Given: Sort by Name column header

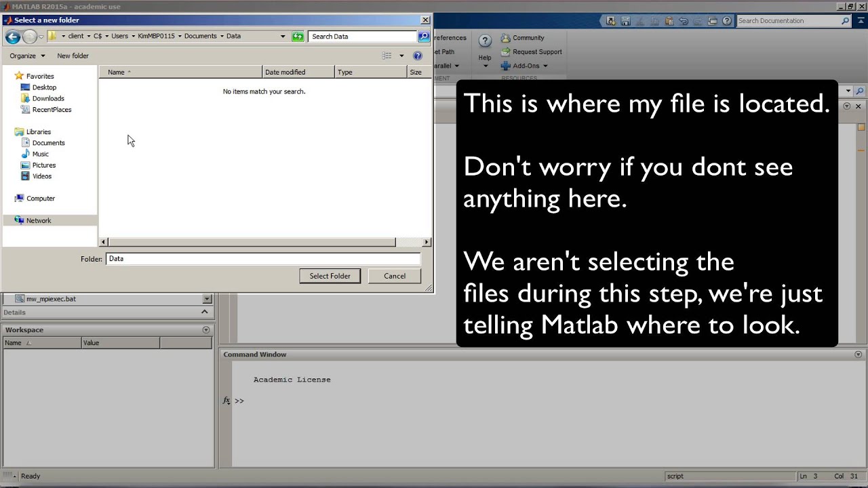Looking at the screenshot, I should (x=181, y=72).
